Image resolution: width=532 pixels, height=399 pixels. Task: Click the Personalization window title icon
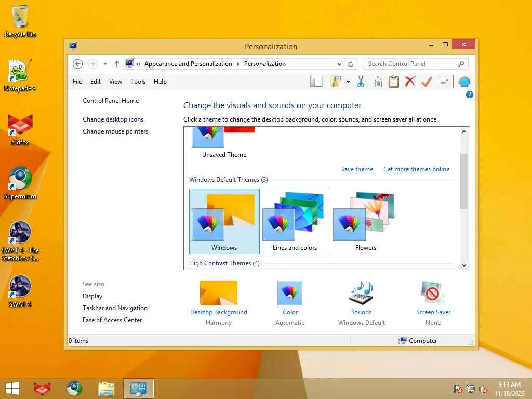point(73,46)
